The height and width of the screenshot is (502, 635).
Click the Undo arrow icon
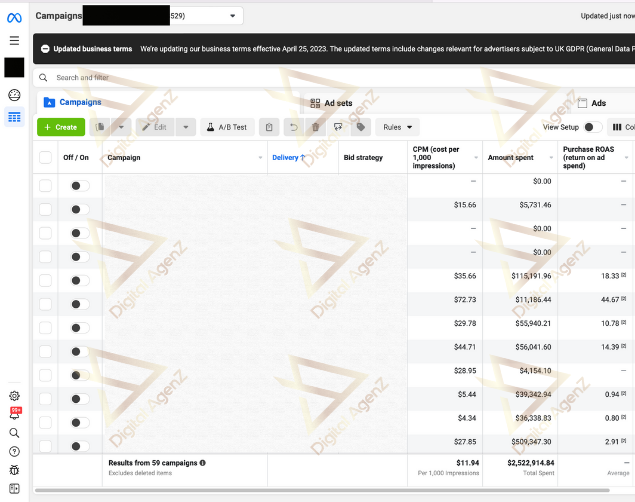pos(294,127)
